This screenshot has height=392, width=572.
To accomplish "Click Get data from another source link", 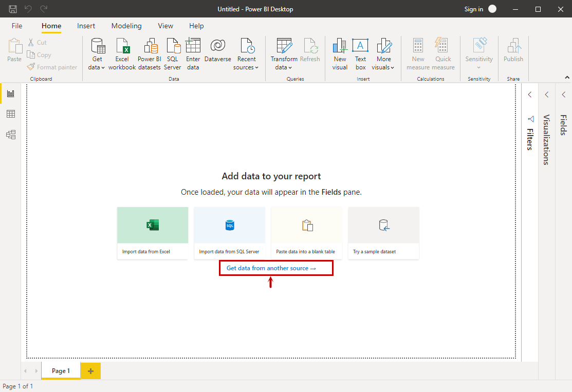I will point(271,268).
